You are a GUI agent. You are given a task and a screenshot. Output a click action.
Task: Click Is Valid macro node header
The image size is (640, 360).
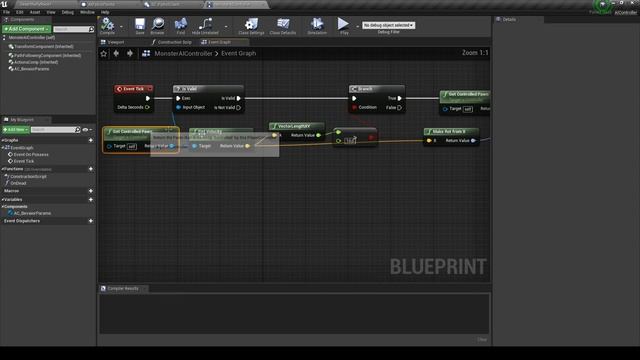click(208, 89)
